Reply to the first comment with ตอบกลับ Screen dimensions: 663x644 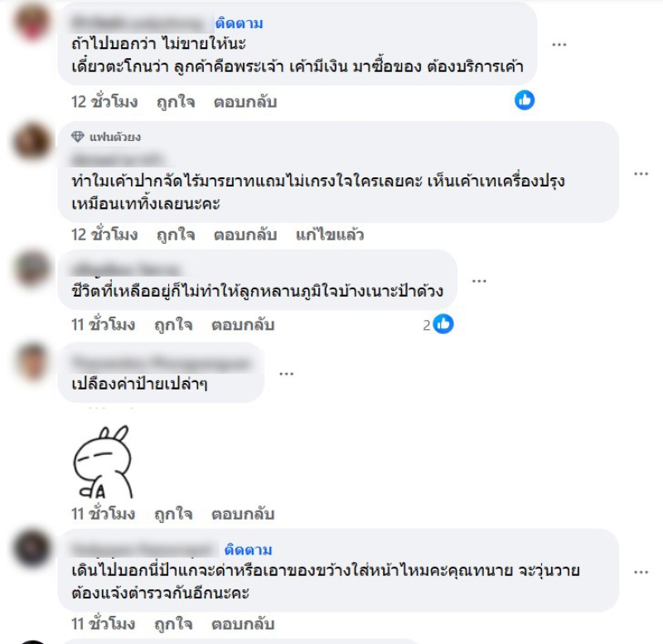245,102
